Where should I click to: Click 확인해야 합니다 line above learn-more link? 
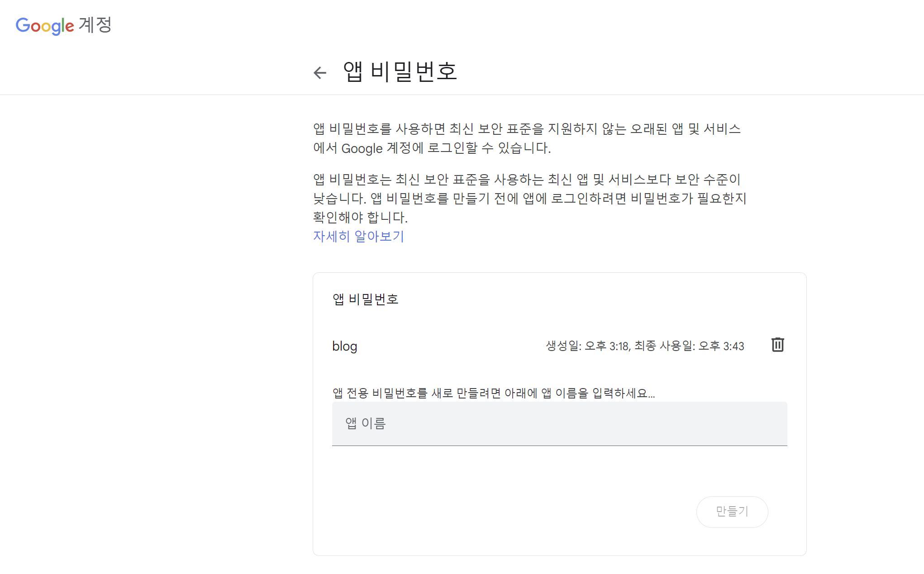point(360,218)
